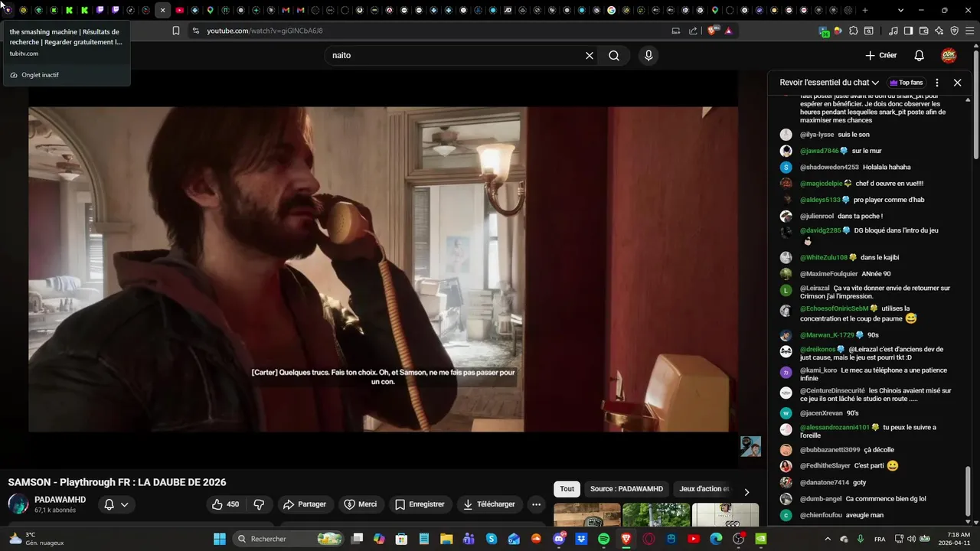Viewport: 980px width, 551px height.
Task: Click the Créer create button
Action: click(881, 55)
